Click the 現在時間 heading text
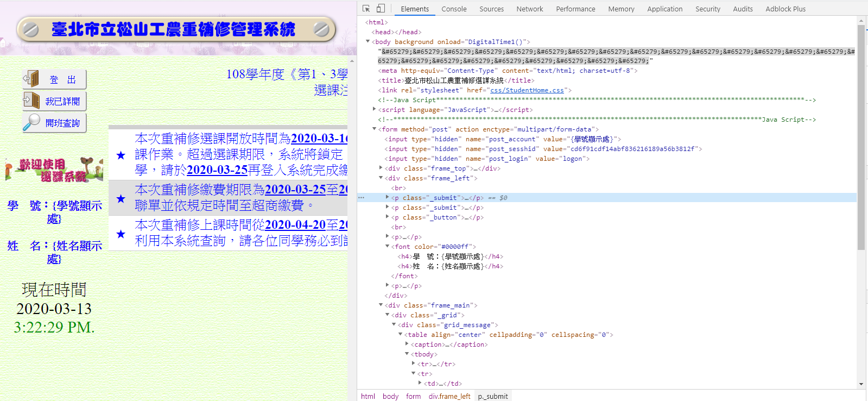 54,290
